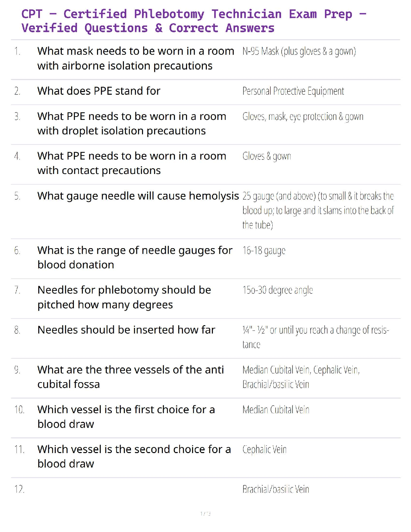Select the '16-18 gauge' answer
411x532 pixels.
point(264,251)
